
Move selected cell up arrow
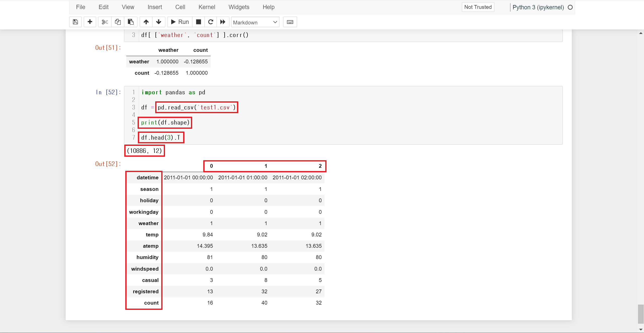pos(146,22)
